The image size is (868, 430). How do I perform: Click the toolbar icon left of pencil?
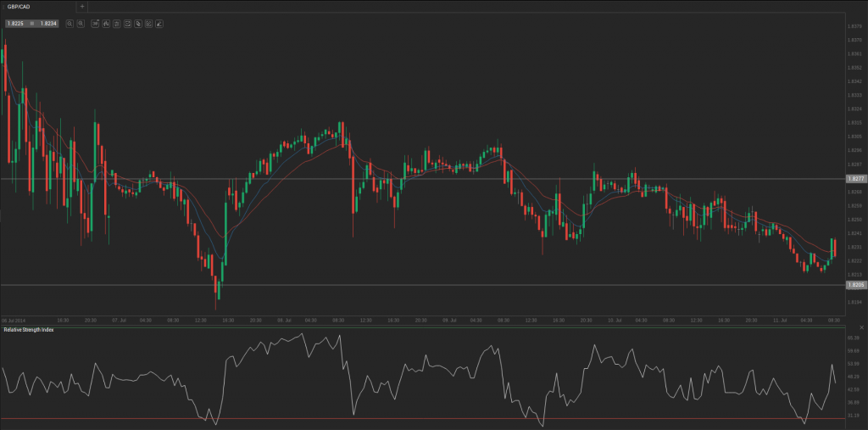(x=148, y=24)
